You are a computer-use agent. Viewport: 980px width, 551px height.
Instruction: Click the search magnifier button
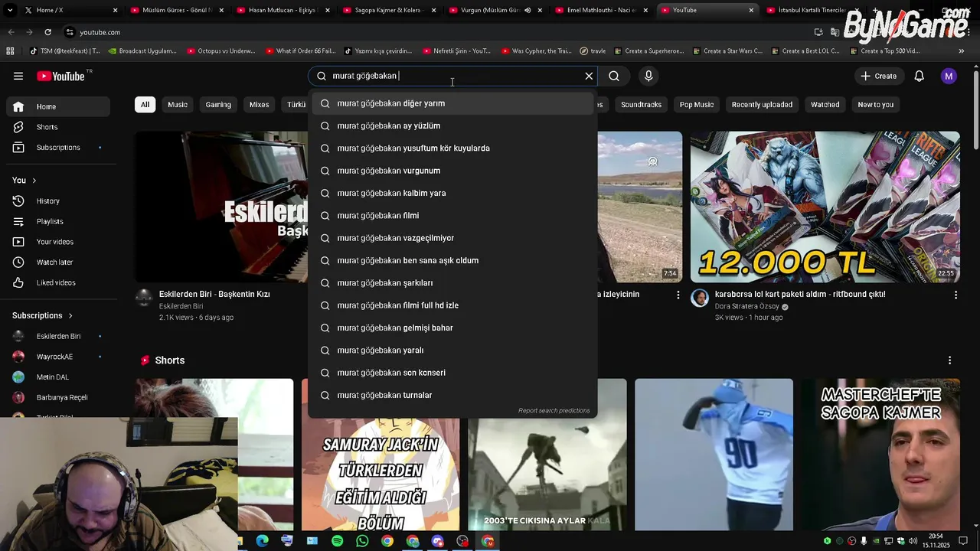click(614, 76)
